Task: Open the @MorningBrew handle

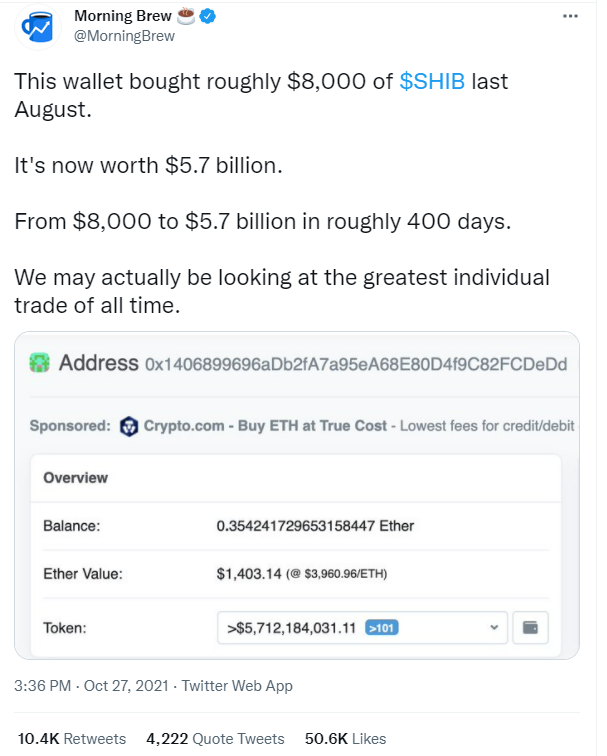Action: pos(124,36)
